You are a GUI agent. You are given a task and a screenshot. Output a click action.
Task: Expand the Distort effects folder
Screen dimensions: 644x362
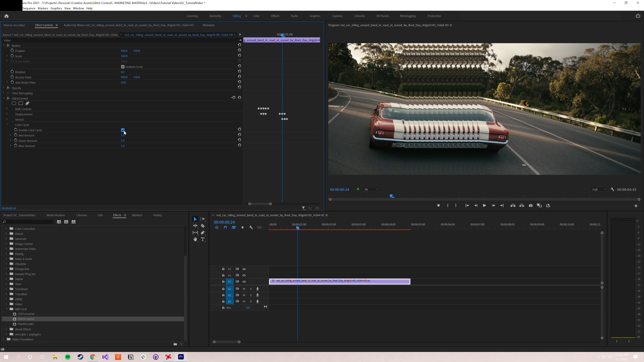(x=6, y=234)
